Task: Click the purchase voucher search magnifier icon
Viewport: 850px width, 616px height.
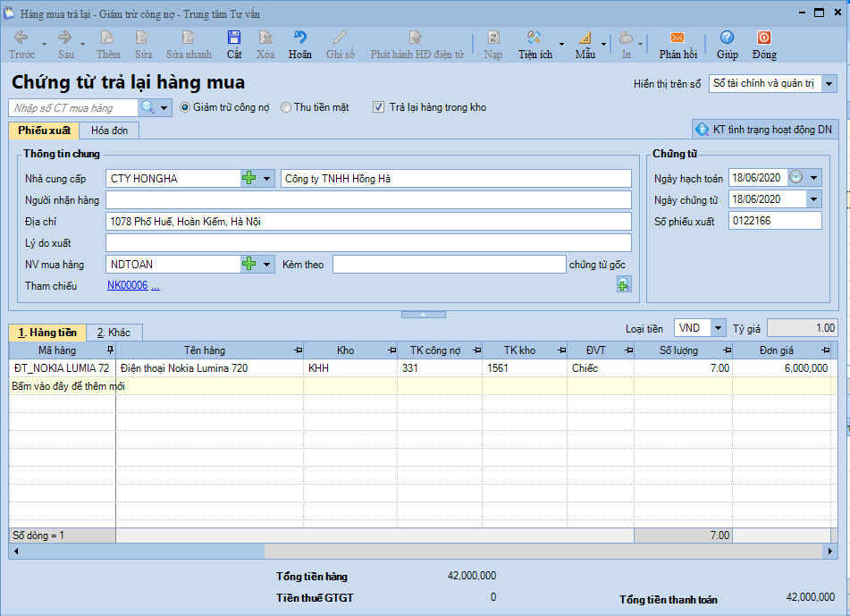Action: [147, 107]
